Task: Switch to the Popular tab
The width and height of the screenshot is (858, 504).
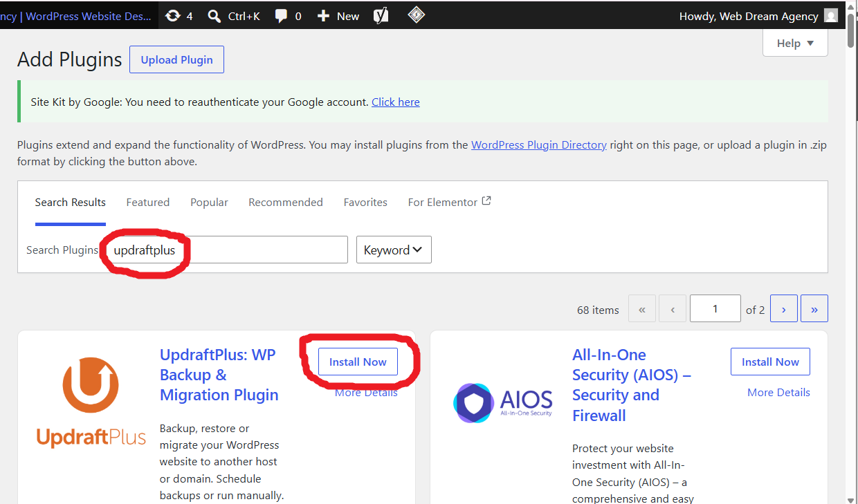Action: (x=209, y=202)
